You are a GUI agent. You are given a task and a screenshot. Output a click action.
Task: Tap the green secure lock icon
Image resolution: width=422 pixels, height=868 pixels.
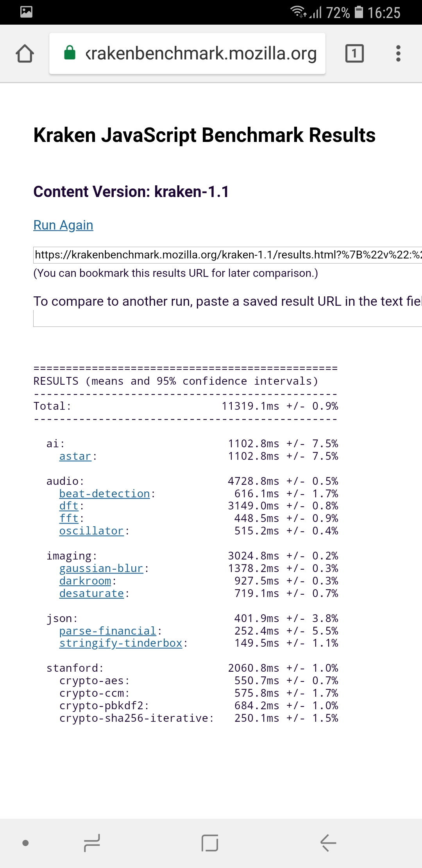70,53
